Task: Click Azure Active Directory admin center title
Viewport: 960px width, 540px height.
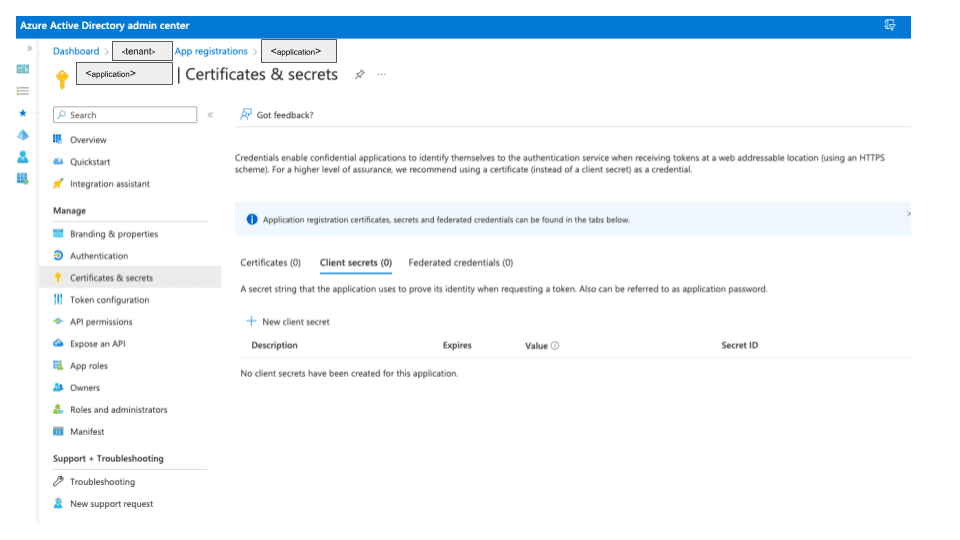Action: (105, 26)
